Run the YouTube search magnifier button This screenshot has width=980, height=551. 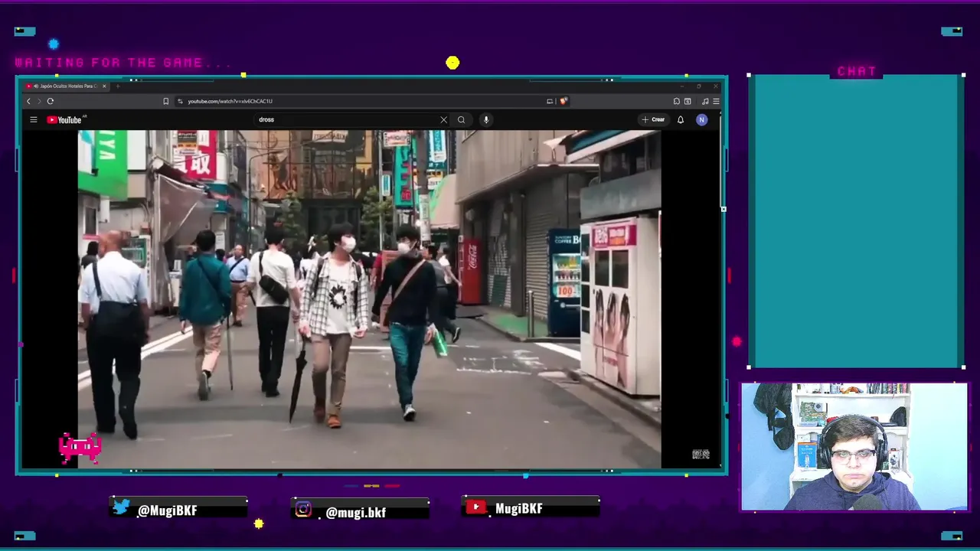click(461, 119)
